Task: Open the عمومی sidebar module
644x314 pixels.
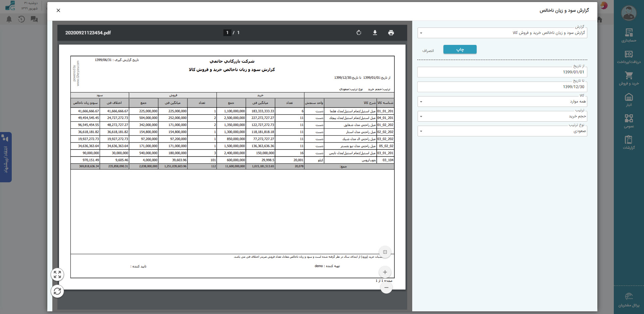Action: 629,121
